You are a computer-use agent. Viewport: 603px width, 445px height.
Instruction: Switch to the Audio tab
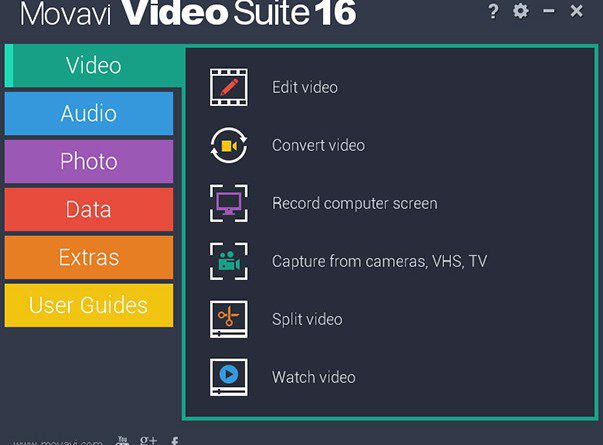click(89, 113)
